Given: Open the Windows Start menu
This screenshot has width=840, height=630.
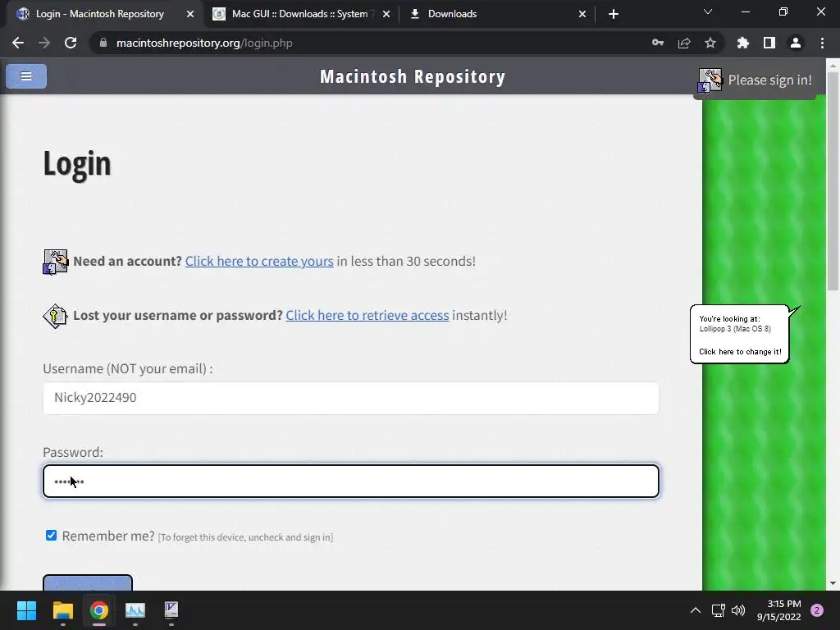Looking at the screenshot, I should click(x=26, y=610).
